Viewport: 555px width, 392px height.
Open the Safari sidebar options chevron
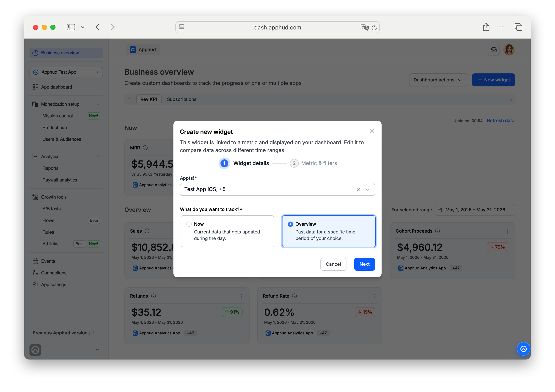point(83,27)
